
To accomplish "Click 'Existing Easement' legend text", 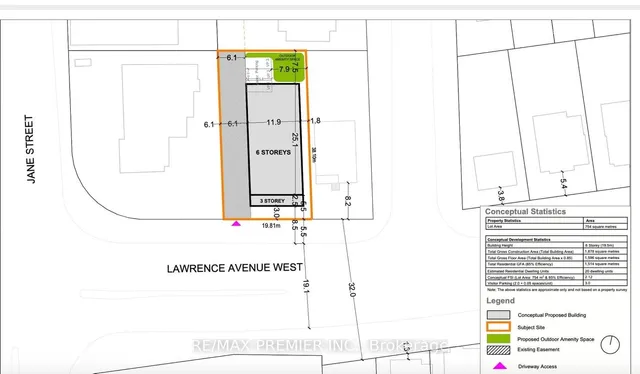I will (x=538, y=350).
